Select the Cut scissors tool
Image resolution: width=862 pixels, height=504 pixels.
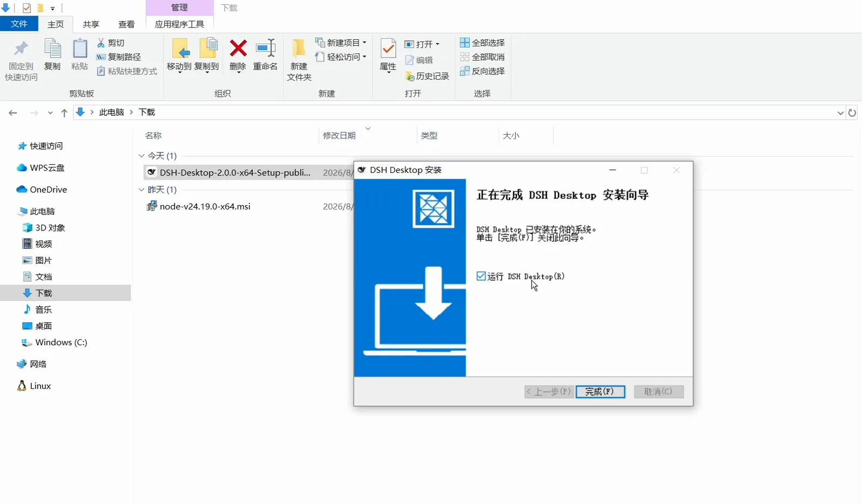point(111,43)
